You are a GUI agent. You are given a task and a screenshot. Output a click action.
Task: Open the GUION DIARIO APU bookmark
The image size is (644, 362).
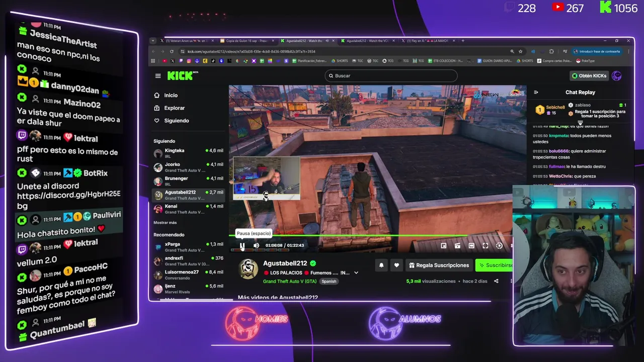tap(495, 61)
